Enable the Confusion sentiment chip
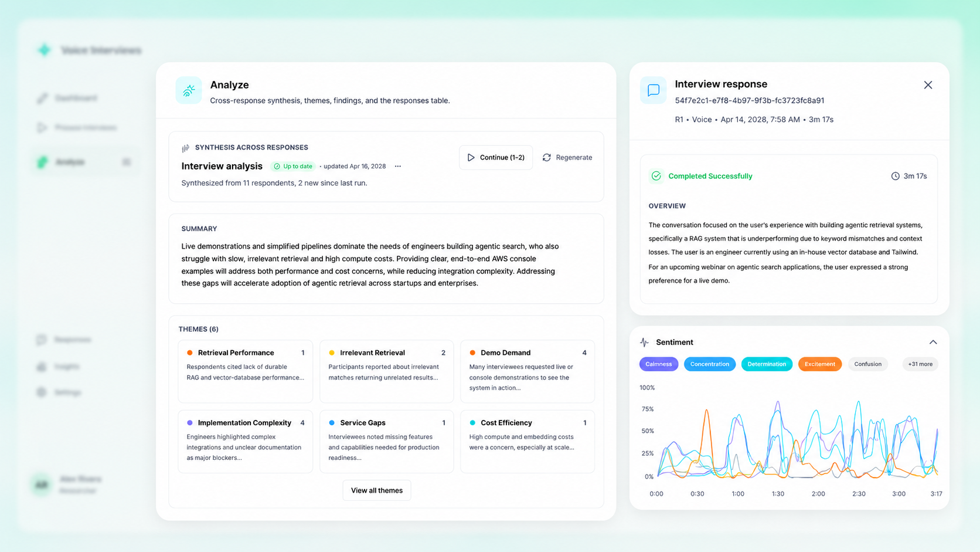The image size is (980, 552). point(868,364)
